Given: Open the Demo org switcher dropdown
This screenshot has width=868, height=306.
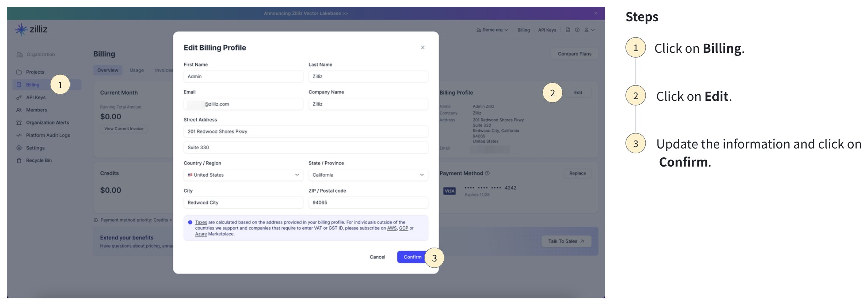Looking at the screenshot, I should [492, 30].
